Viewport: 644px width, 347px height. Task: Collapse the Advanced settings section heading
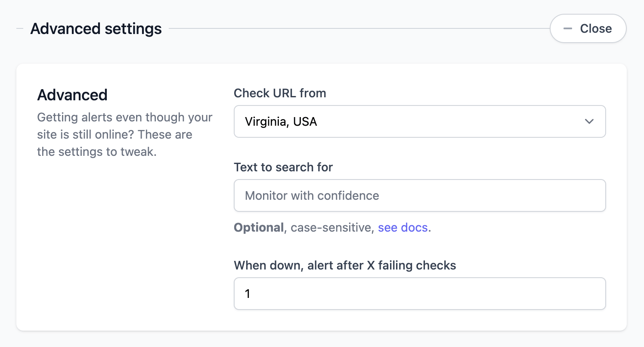pyautogui.click(x=96, y=29)
